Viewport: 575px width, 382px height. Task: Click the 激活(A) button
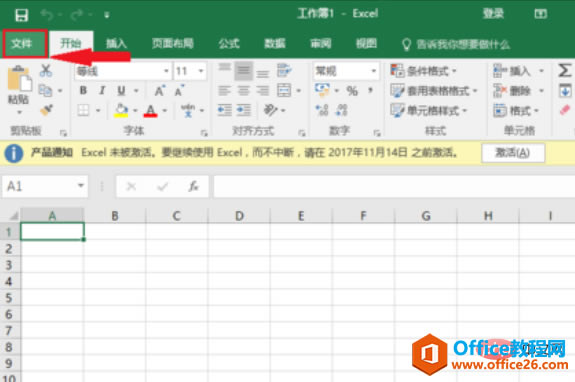(x=513, y=153)
